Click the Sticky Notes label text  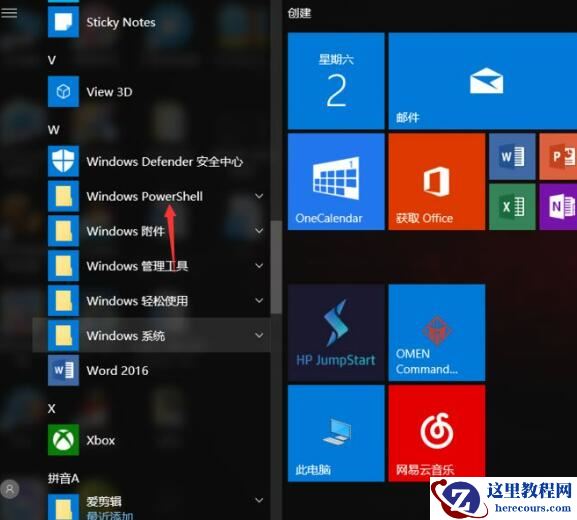click(121, 22)
